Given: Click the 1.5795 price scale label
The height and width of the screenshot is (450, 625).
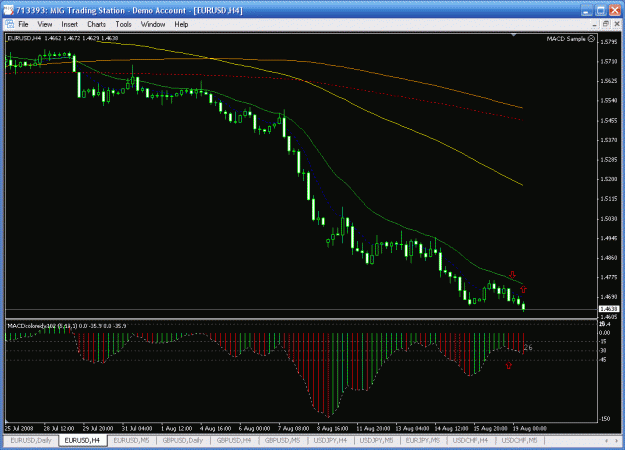Looking at the screenshot, I should (609, 42).
